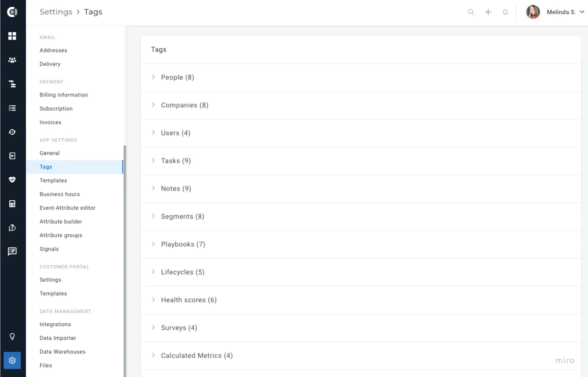588x377 pixels.
Task: Select Business hours menu item
Action: tap(60, 194)
